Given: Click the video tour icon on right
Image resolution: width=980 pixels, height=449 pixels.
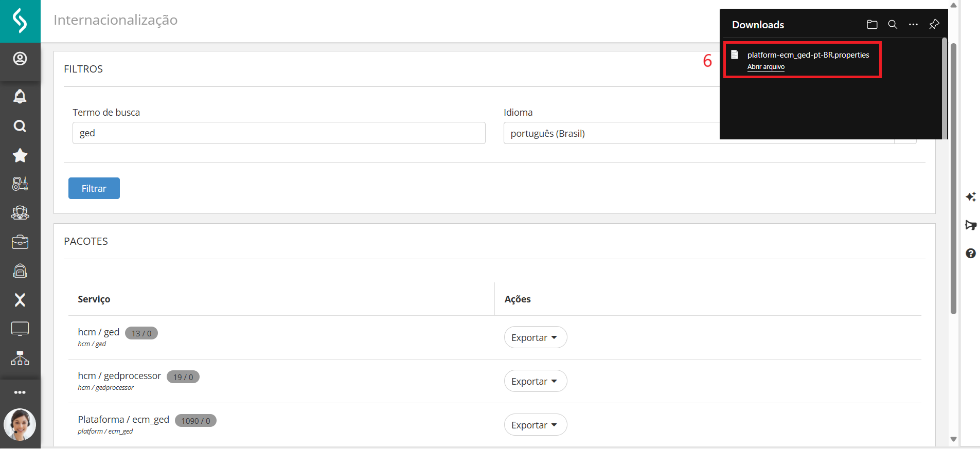Looking at the screenshot, I should (x=971, y=225).
